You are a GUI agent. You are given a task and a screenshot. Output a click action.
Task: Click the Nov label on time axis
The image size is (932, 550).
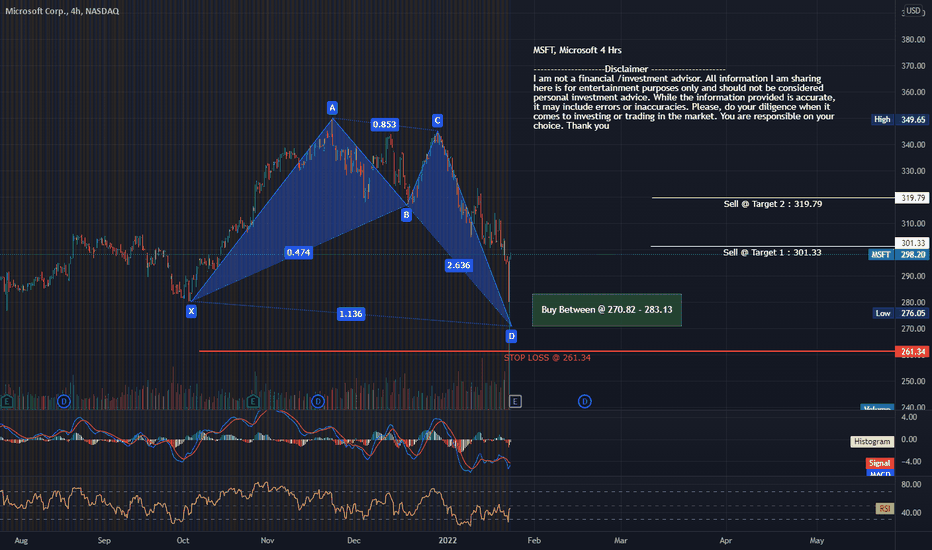(x=267, y=540)
